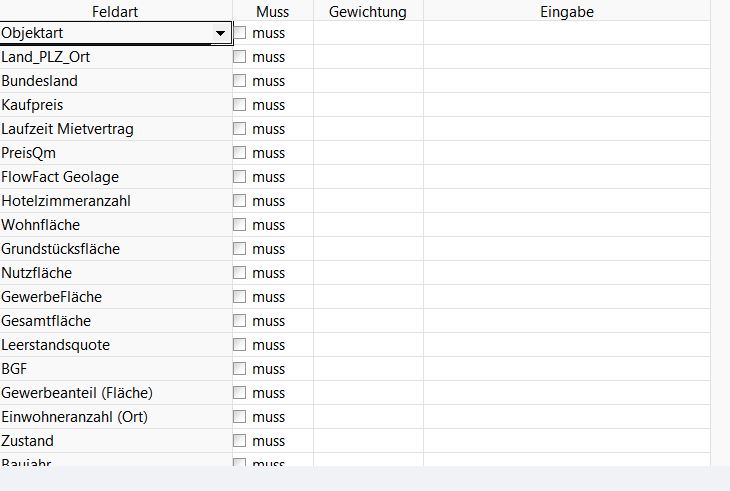Viewport: 730px width, 491px height.
Task: Enable muss for Hotelzimmeranzahl
Action: point(240,201)
